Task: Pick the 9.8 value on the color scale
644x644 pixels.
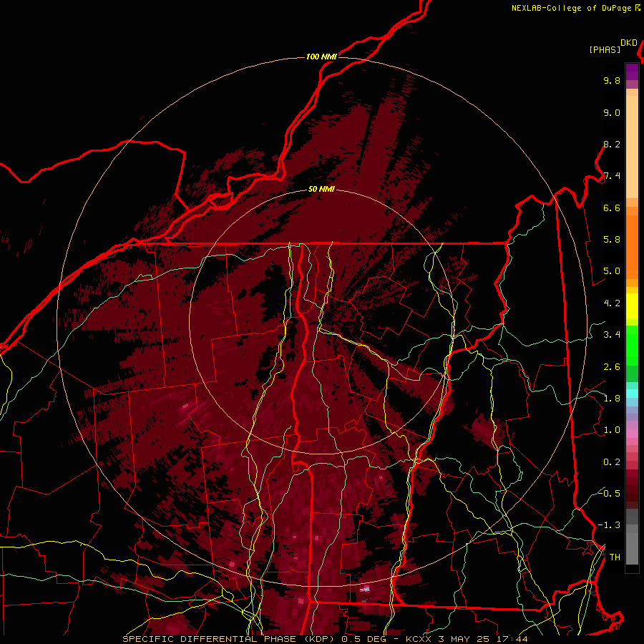Action: [612, 80]
